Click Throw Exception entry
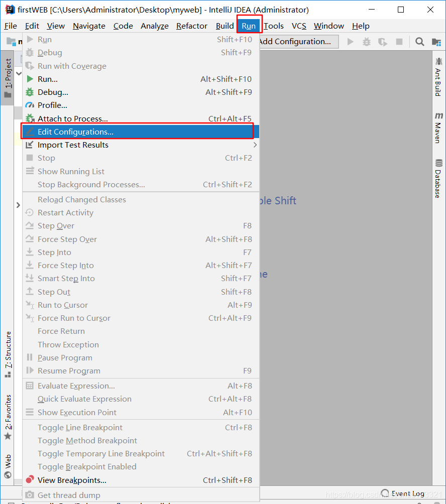This screenshot has width=446, height=504. (x=141, y=344)
